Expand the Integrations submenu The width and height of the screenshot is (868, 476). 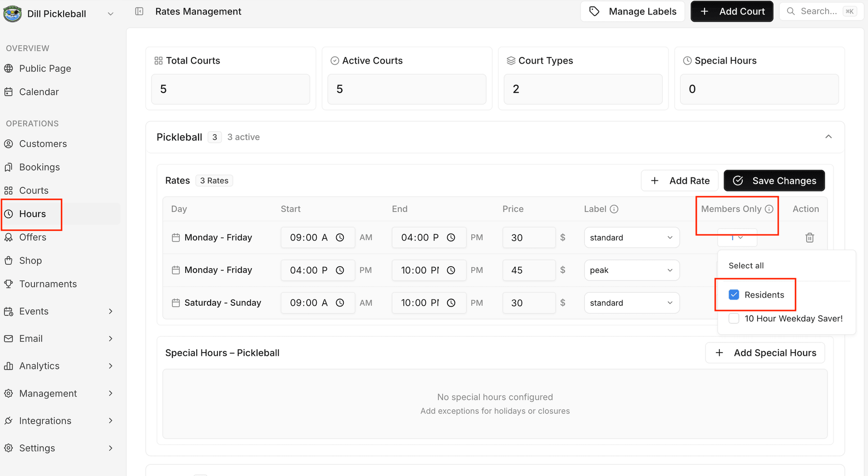(110, 421)
